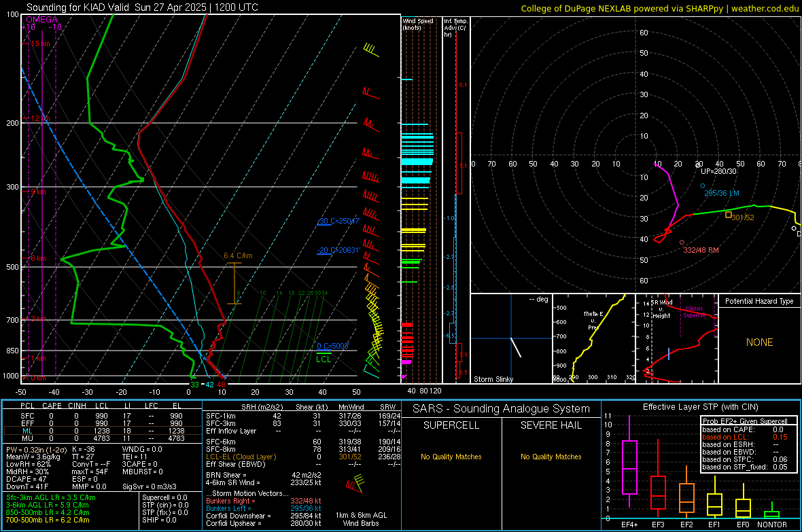Click the magenta OMEGA label
This screenshot has height=532, width=802.
[x=41, y=20]
